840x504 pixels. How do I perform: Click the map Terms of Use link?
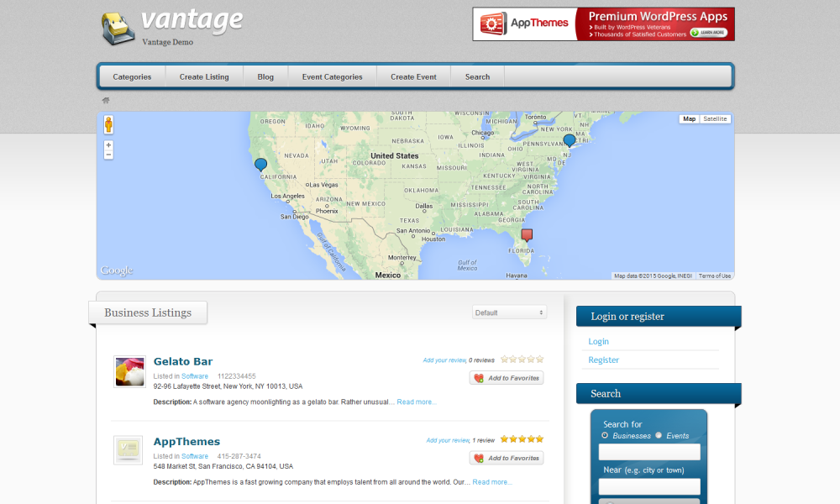coord(715,276)
